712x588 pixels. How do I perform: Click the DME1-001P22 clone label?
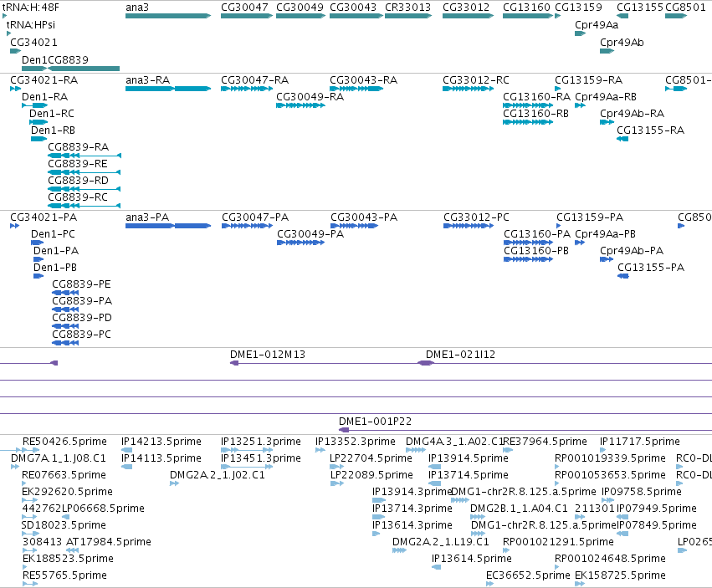[375, 422]
